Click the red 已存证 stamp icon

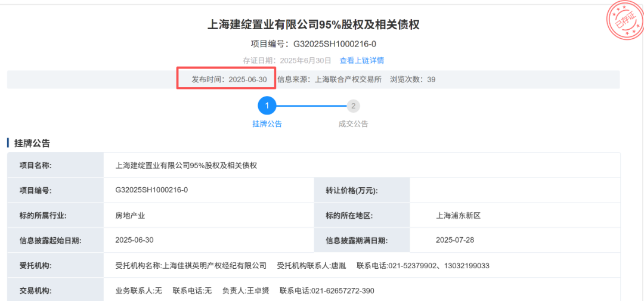point(625,20)
